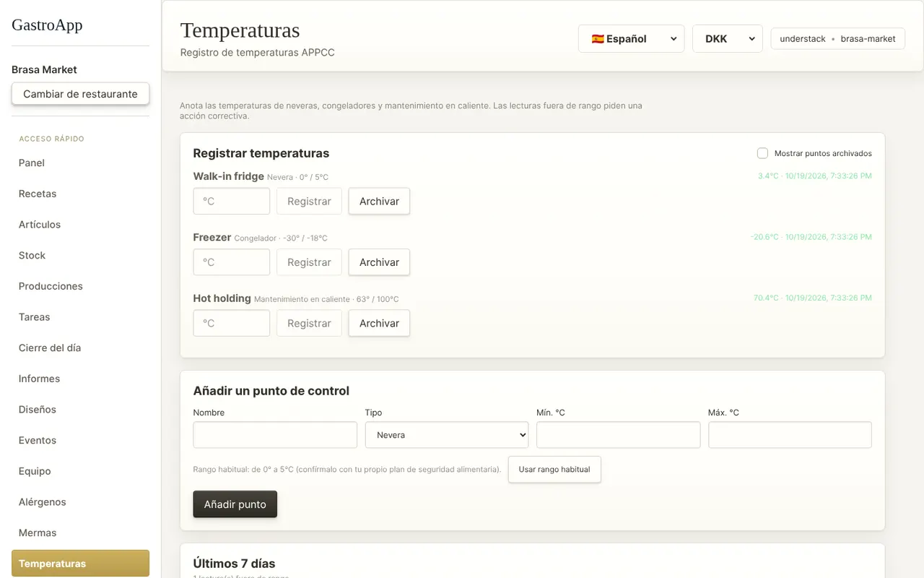Click the Brasa Market restaurant name
924x578 pixels.
click(x=44, y=70)
